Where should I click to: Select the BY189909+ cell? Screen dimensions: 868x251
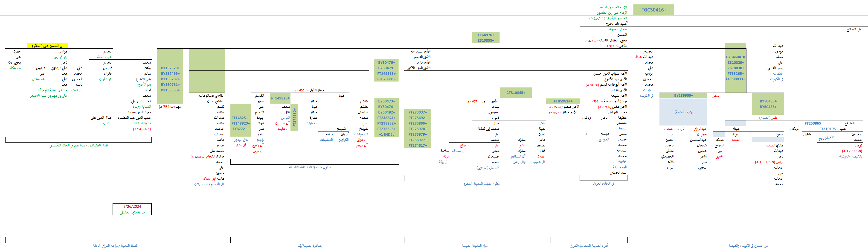click(x=683, y=95)
